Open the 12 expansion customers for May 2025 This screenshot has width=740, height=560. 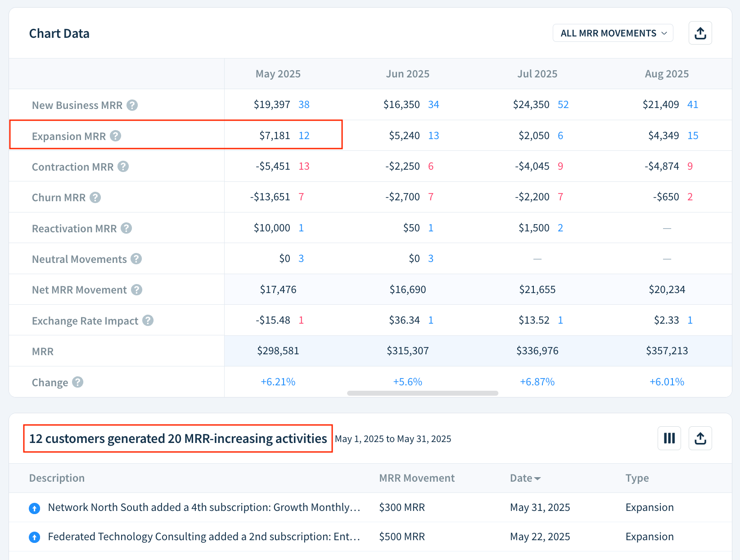tap(304, 135)
